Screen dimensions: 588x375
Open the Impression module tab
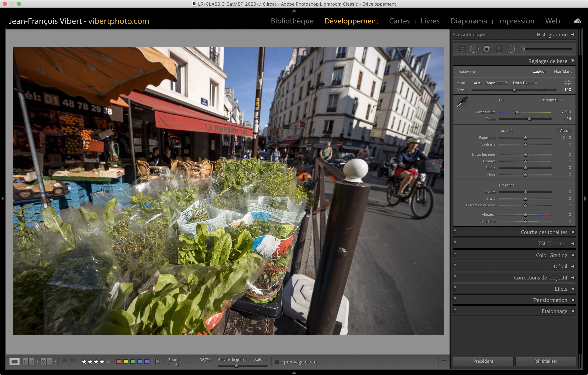point(516,21)
